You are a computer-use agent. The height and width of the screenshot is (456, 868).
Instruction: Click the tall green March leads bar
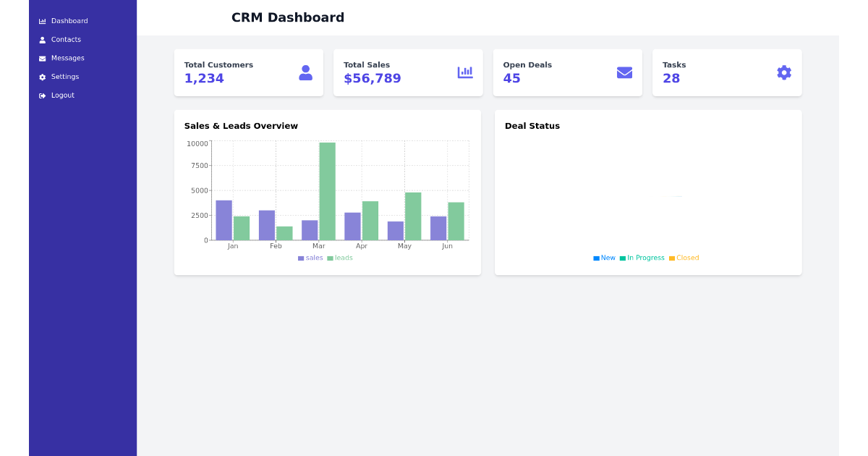[327, 191]
